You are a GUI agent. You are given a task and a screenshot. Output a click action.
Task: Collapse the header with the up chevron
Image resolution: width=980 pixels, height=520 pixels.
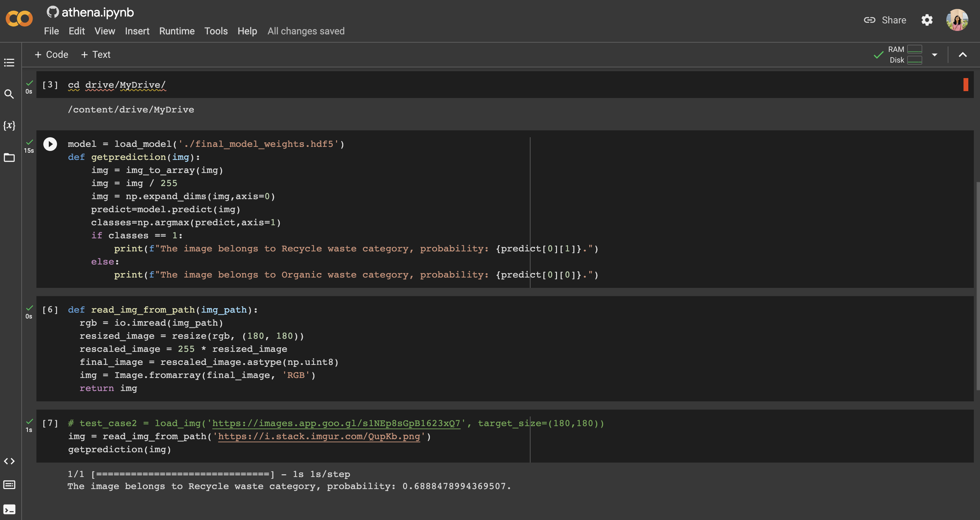[962, 55]
